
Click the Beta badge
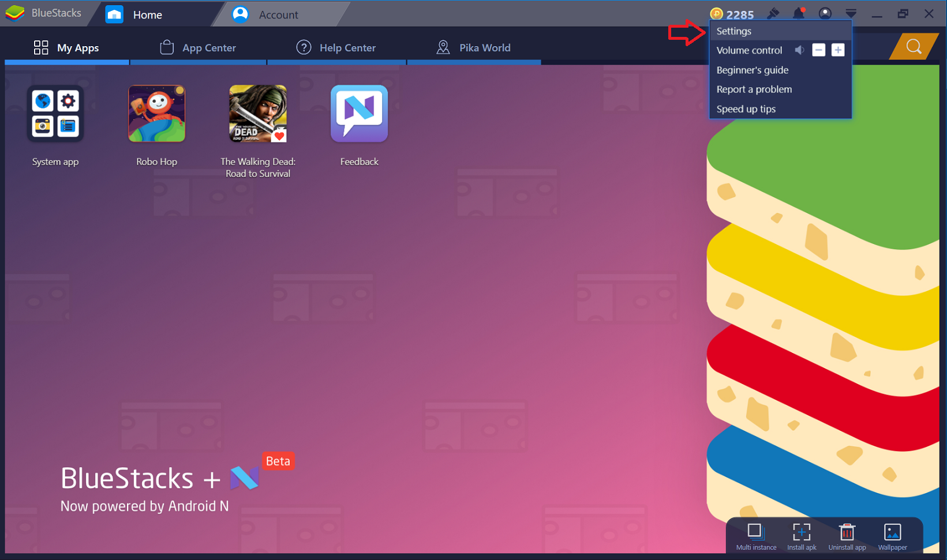(x=278, y=461)
